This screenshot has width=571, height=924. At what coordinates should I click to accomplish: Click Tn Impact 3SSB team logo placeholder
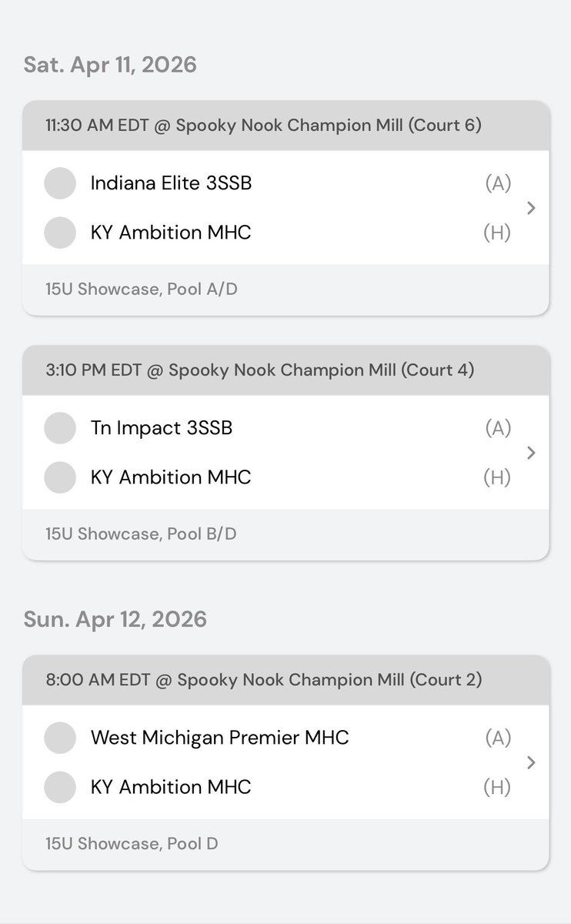60,428
